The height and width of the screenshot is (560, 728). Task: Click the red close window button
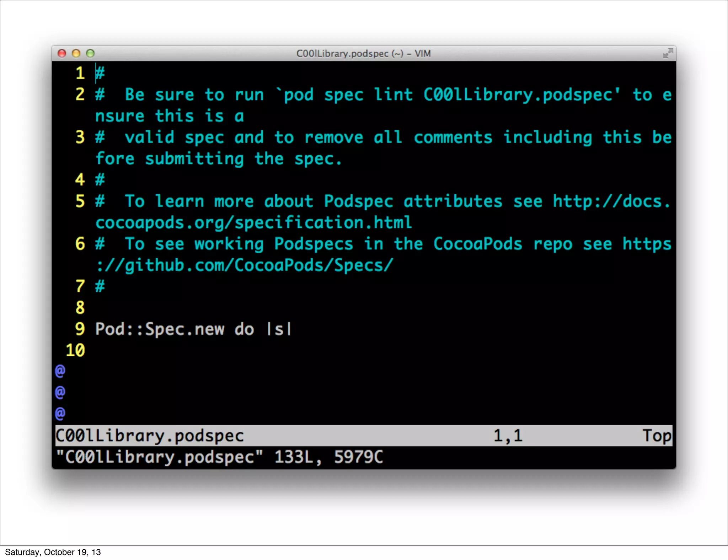point(62,53)
